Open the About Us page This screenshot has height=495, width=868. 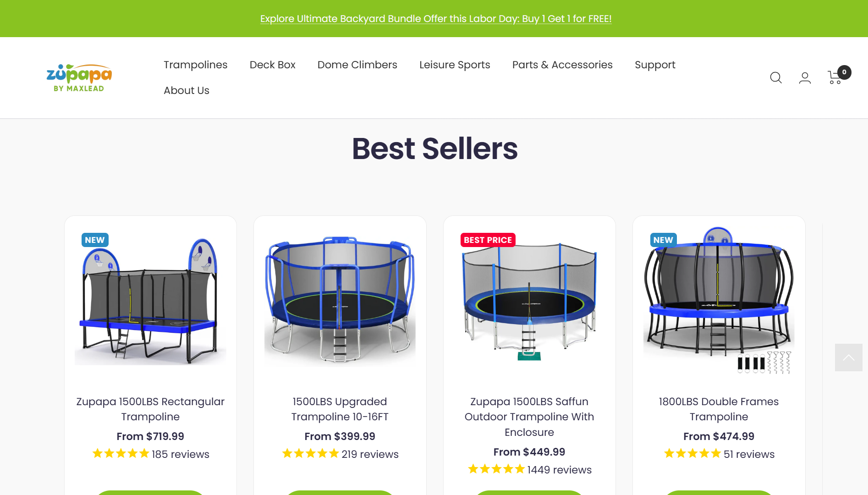[x=187, y=91]
